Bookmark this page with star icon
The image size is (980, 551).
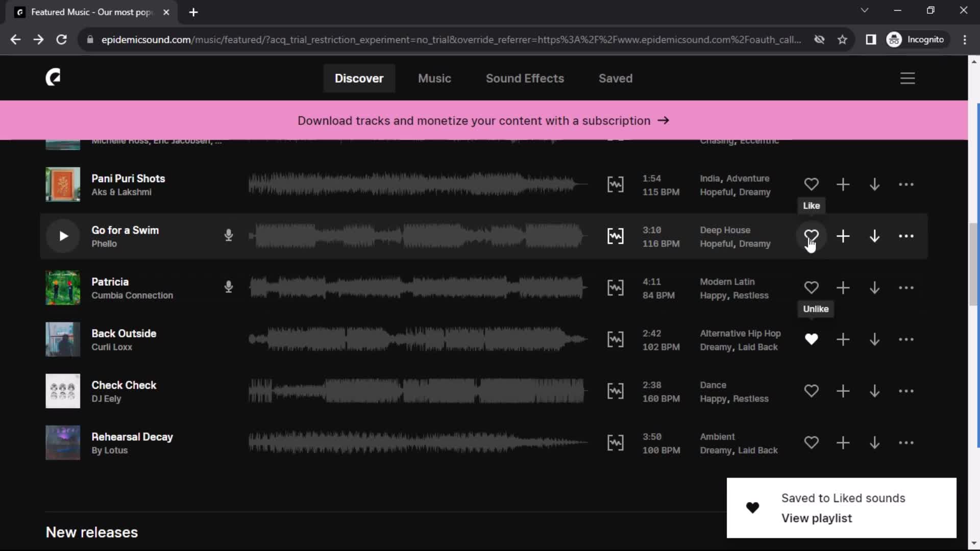[x=842, y=39]
